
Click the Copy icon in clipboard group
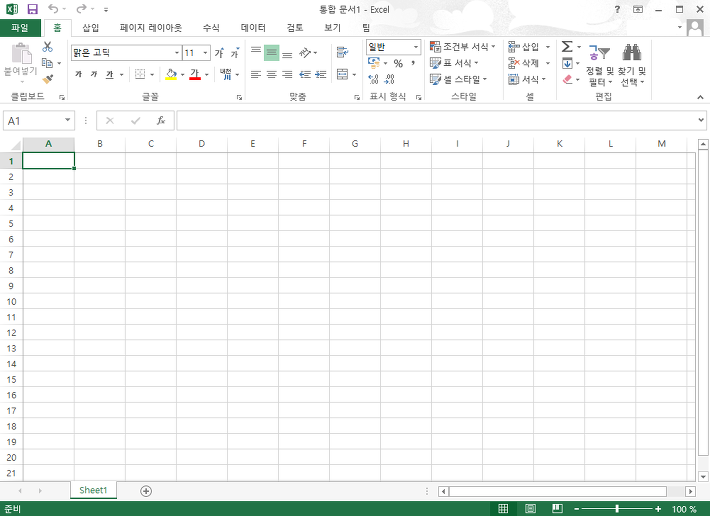47,63
